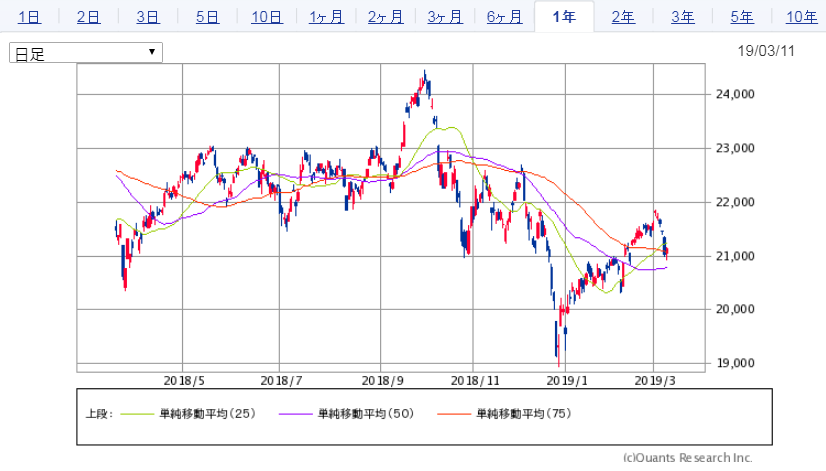
Task: Click the 単純移動平均(50) legend label
Action: (x=366, y=414)
